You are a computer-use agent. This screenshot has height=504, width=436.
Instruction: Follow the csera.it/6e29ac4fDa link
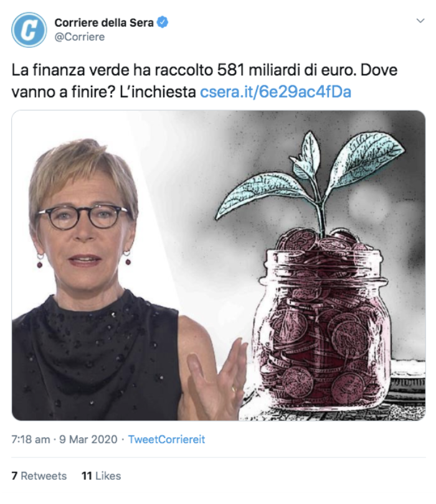pos(275,92)
